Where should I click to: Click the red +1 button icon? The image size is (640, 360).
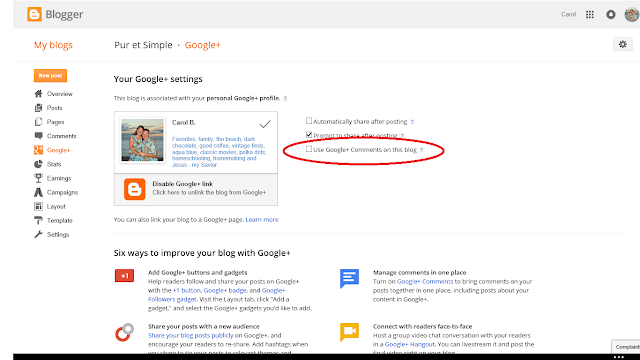(124, 276)
